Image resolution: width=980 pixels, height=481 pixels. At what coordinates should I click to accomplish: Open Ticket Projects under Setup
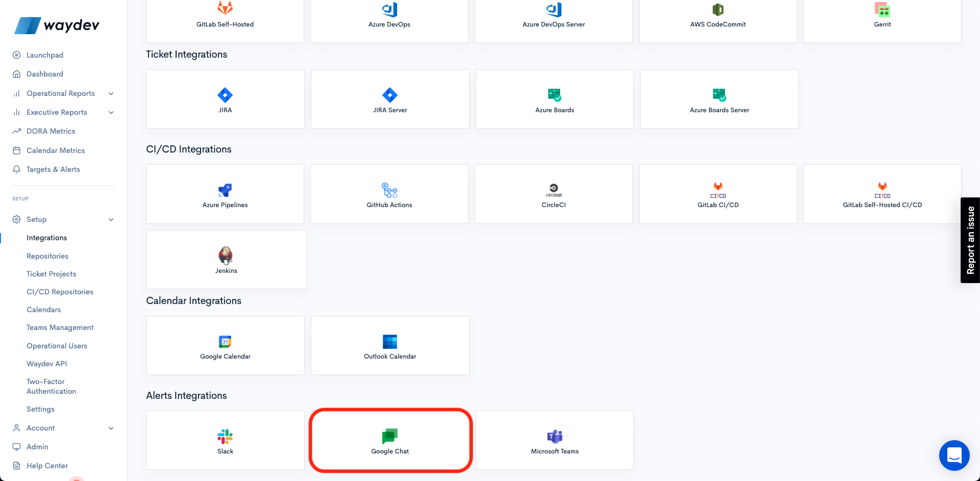tap(51, 274)
